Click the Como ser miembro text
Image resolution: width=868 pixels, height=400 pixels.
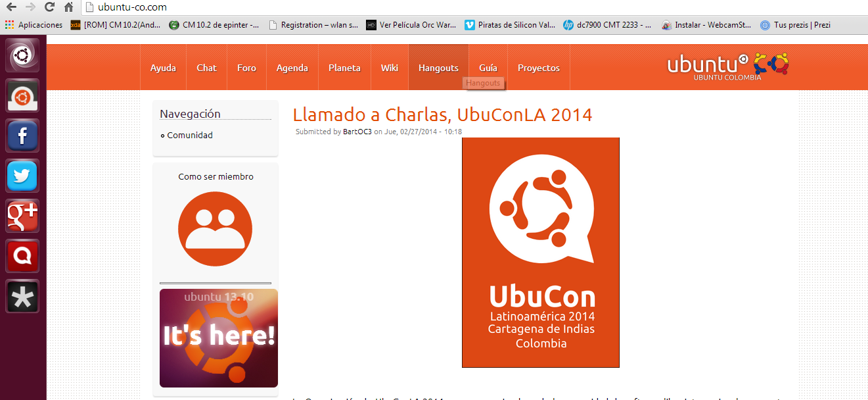click(x=216, y=176)
